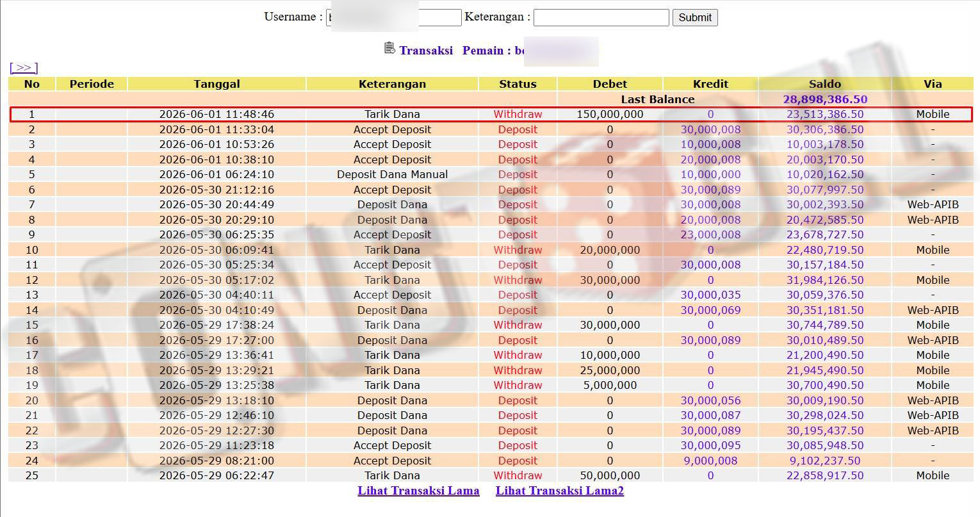Click the Status column header
The width and height of the screenshot is (980, 517).
518,84
